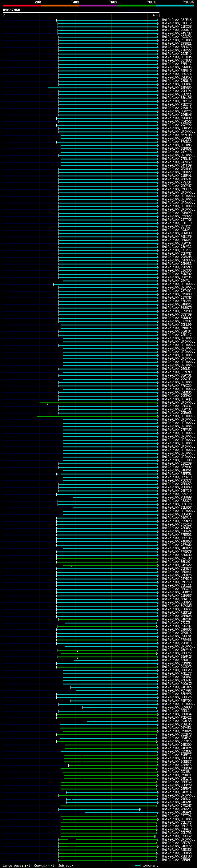Select hit label UniRef100_P38377
The width and height of the screenshot is (197, 868).
pyautogui.click(x=176, y=481)
